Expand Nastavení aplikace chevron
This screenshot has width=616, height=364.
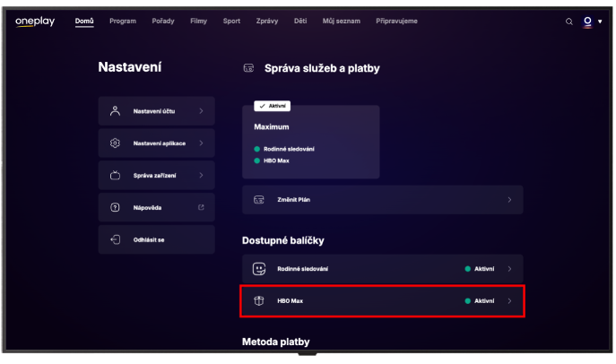click(201, 143)
